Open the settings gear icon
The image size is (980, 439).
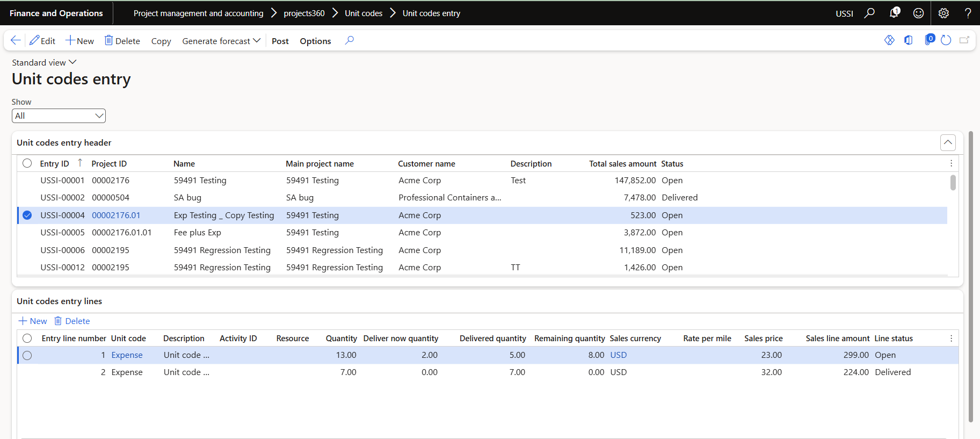pyautogui.click(x=943, y=13)
